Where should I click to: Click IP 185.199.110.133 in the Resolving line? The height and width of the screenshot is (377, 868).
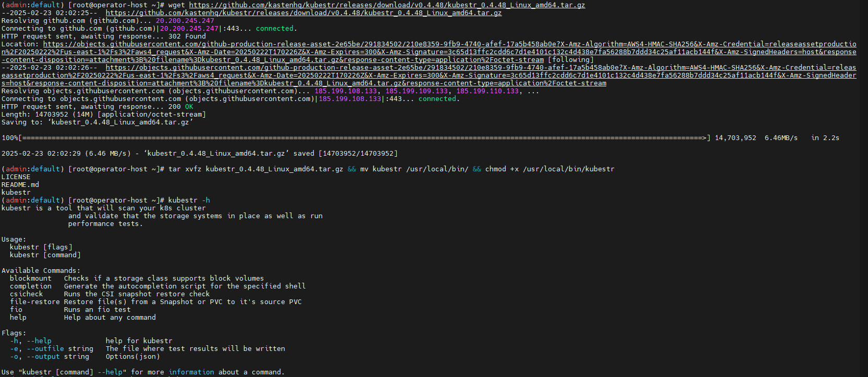coord(487,91)
